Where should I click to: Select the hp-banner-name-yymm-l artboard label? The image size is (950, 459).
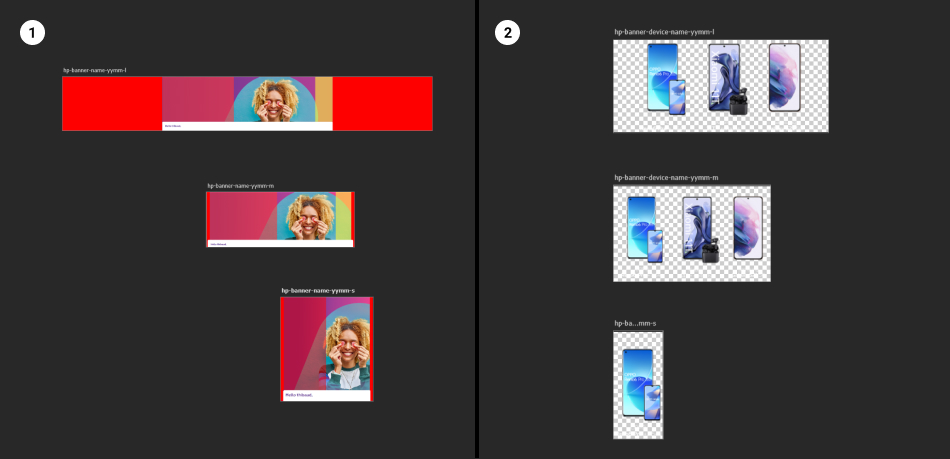[x=95, y=70]
